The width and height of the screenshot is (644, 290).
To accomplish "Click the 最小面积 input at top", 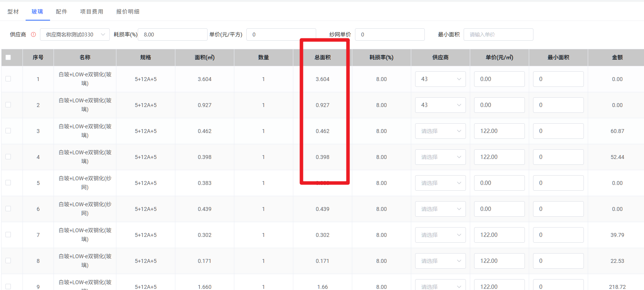I will tap(498, 35).
